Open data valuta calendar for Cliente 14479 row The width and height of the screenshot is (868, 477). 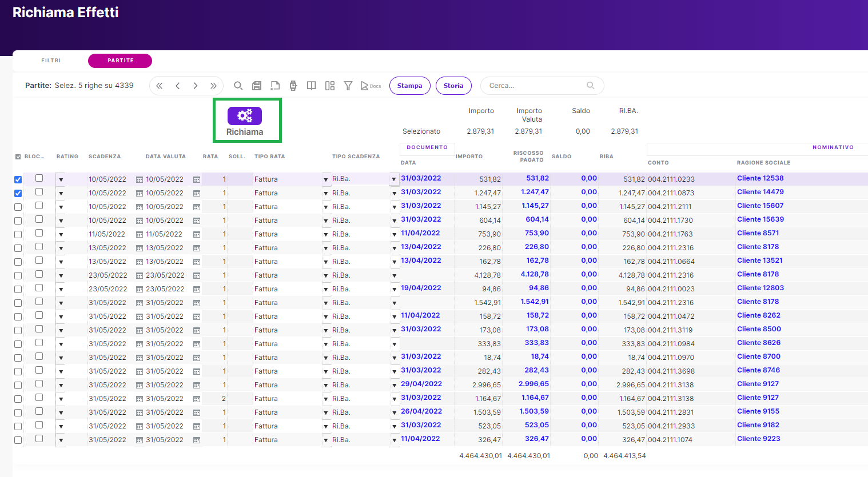[x=197, y=193]
